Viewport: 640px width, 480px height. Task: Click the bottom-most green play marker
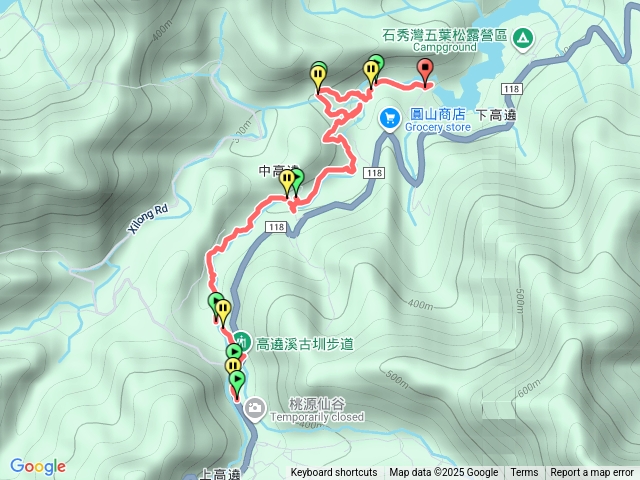click(x=238, y=380)
